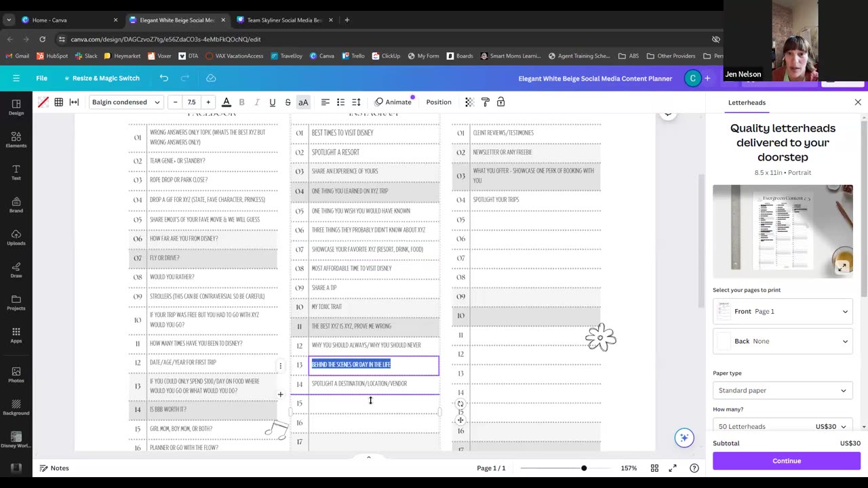
Task: Open the 50 Letterheads quantity dropdown
Action: pos(783,426)
